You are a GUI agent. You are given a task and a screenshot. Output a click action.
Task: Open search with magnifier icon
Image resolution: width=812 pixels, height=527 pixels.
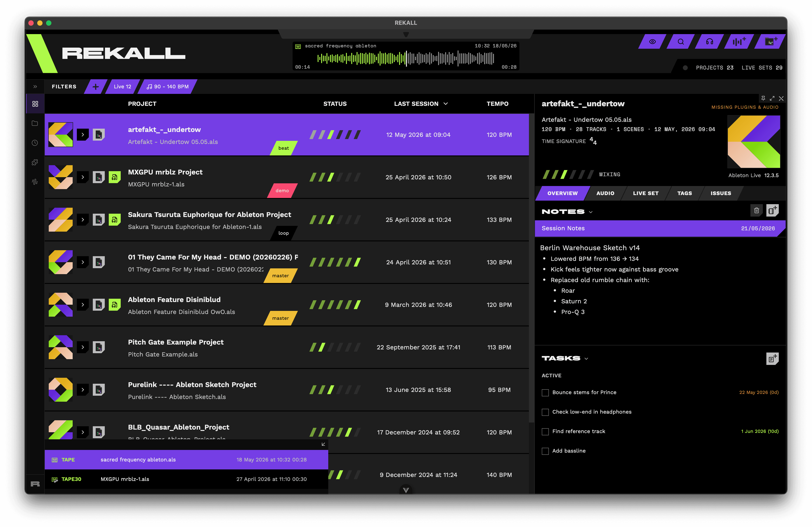point(681,42)
